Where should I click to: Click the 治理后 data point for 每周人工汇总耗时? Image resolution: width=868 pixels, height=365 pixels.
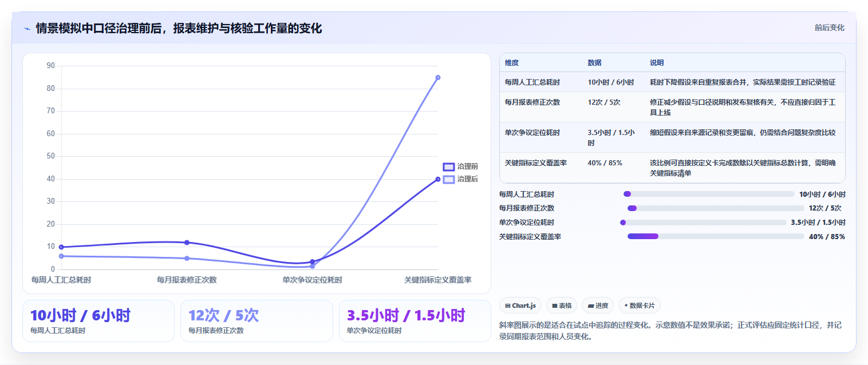click(x=61, y=256)
